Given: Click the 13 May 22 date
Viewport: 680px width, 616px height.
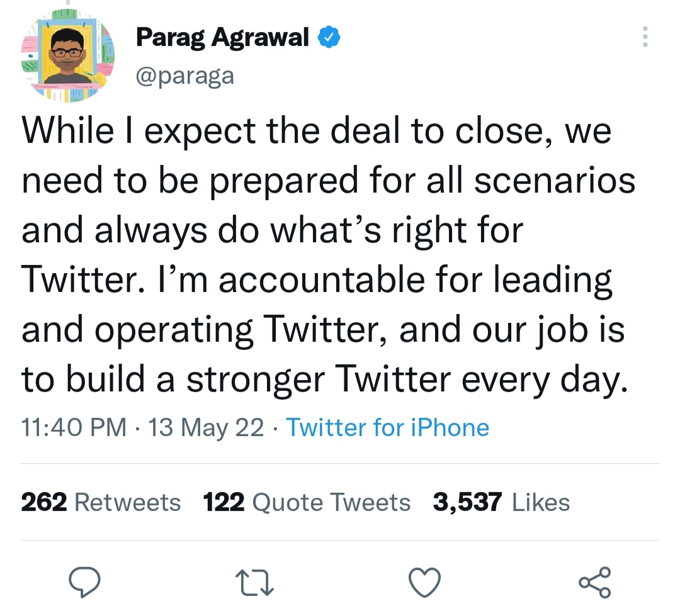Looking at the screenshot, I should (x=206, y=428).
